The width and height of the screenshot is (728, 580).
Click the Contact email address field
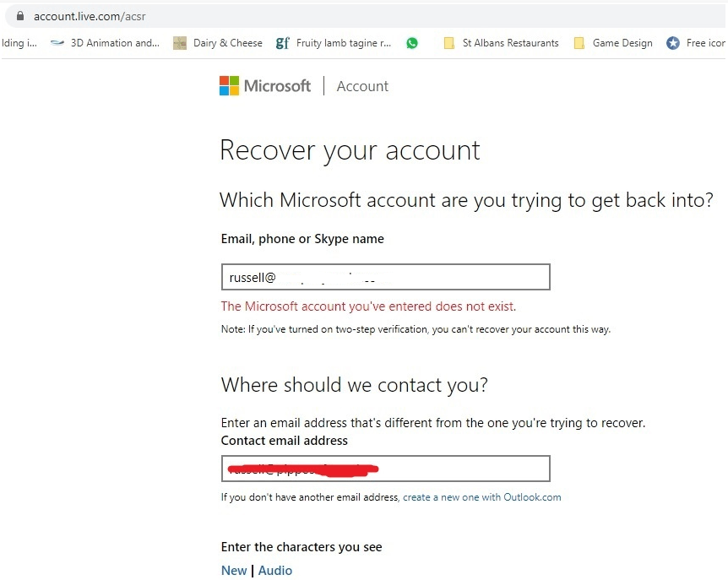point(386,469)
